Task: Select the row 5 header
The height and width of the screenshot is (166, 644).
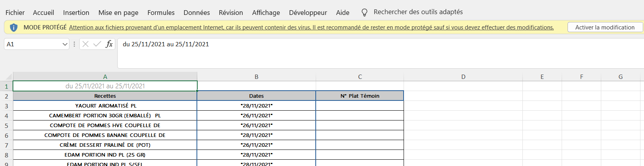Action: coord(6,126)
